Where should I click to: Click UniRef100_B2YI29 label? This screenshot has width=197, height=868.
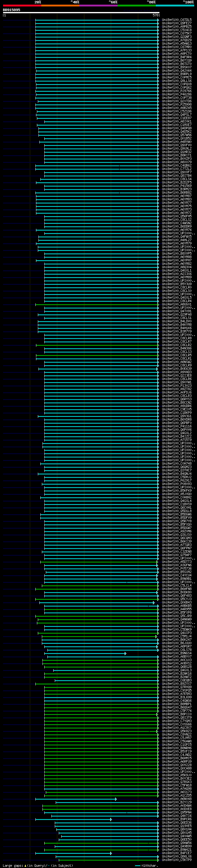coord(177,802)
